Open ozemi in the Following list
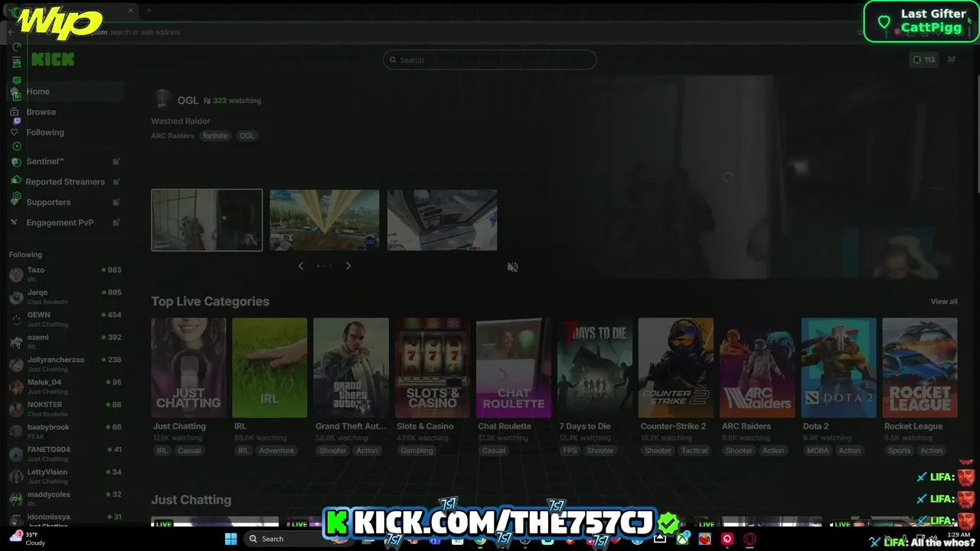 click(x=65, y=341)
